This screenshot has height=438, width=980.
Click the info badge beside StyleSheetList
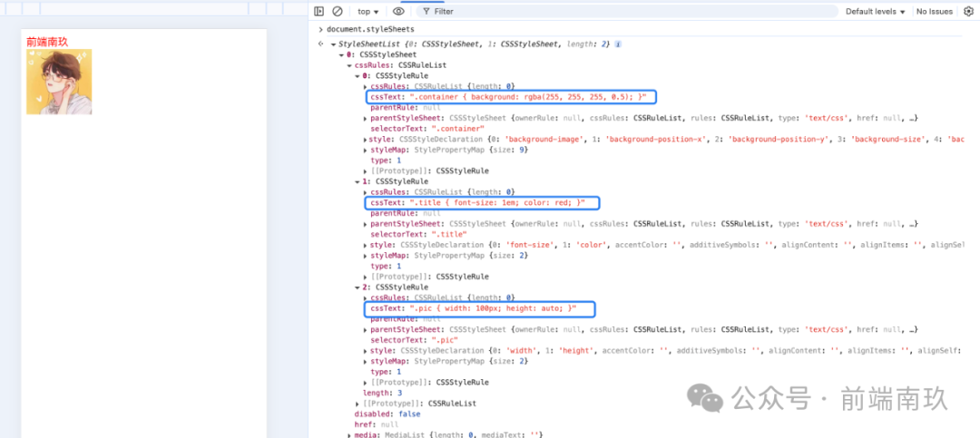tap(618, 44)
